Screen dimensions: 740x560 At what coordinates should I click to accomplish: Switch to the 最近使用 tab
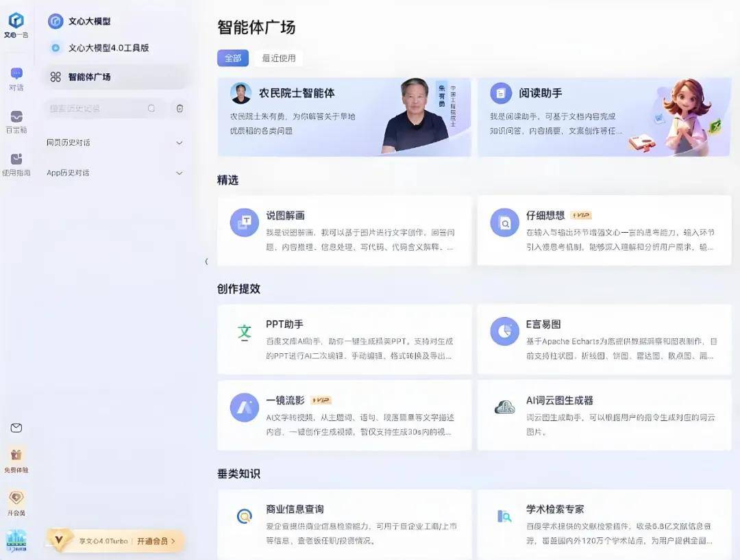(279, 58)
